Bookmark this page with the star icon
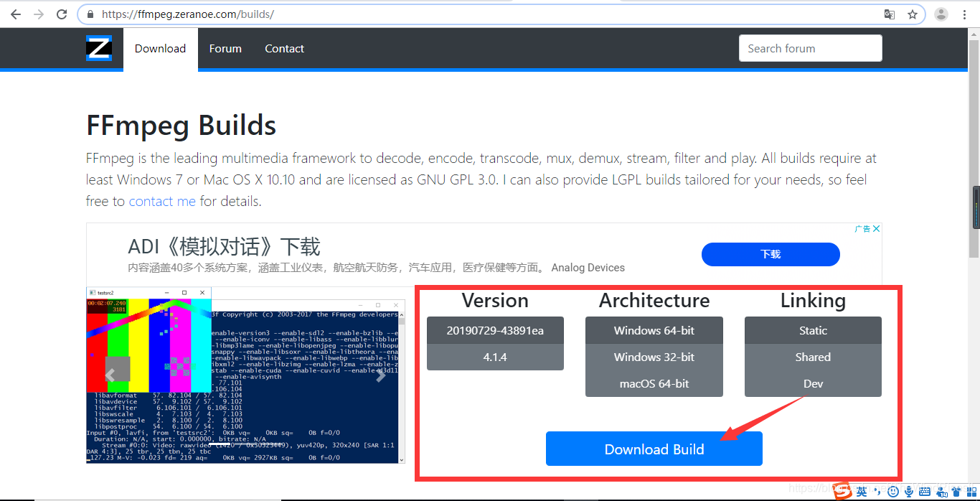 pos(913,14)
